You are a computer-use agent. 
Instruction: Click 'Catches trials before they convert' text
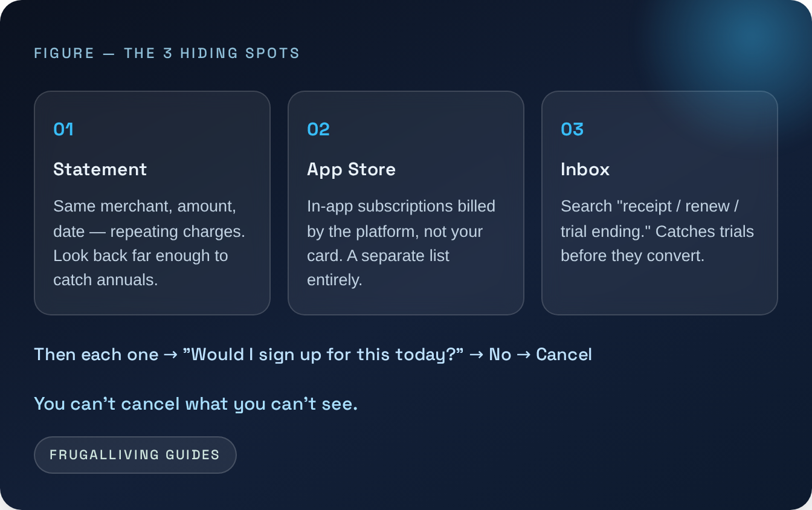click(657, 244)
